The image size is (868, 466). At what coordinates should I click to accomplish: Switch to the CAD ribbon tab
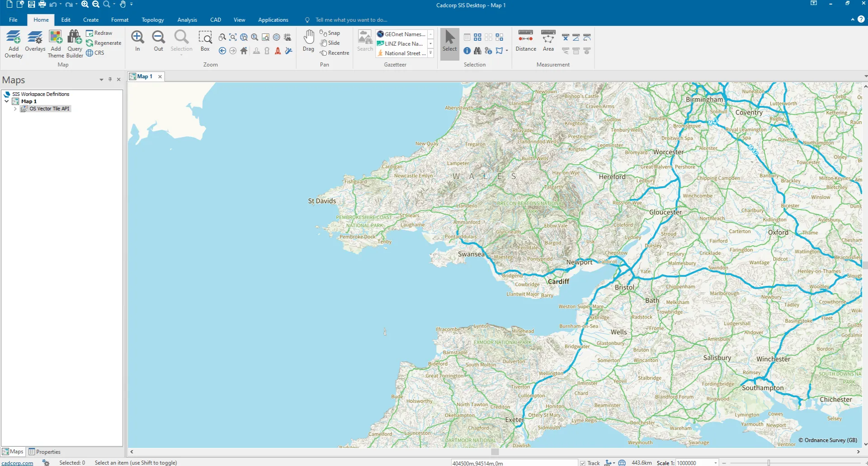216,20
